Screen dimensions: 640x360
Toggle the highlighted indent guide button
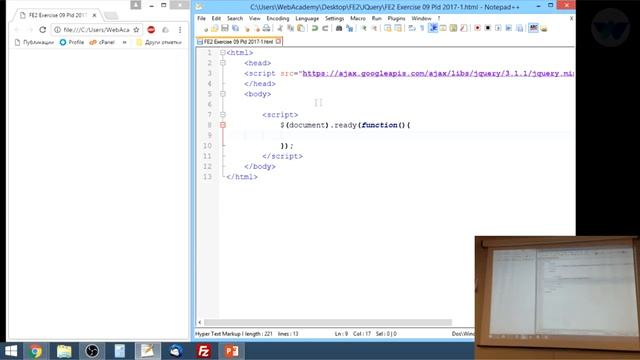[433, 28]
